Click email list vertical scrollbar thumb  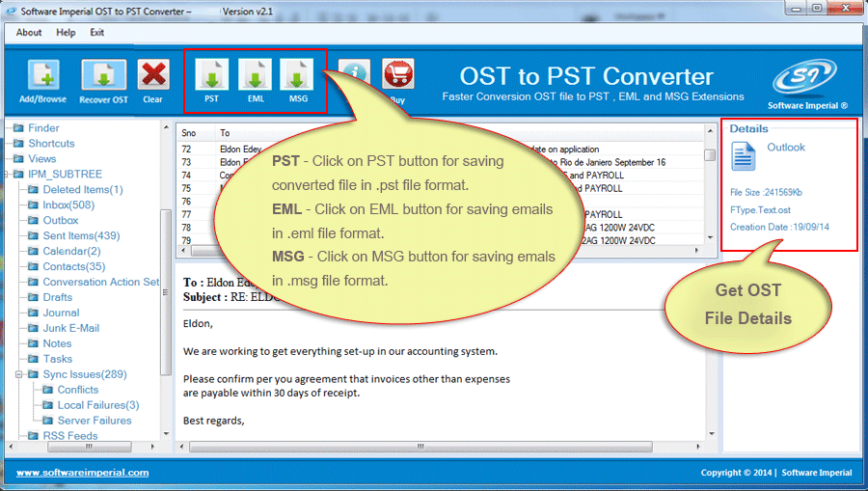[710, 155]
